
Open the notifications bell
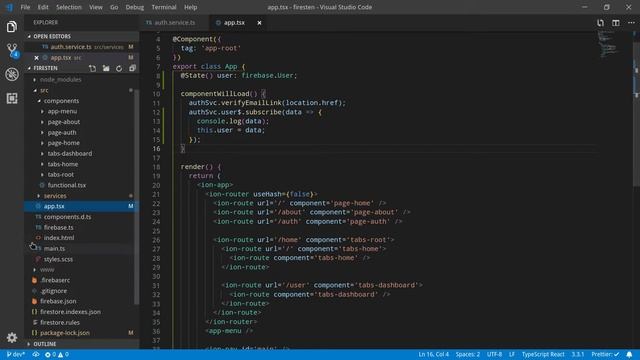629,354
